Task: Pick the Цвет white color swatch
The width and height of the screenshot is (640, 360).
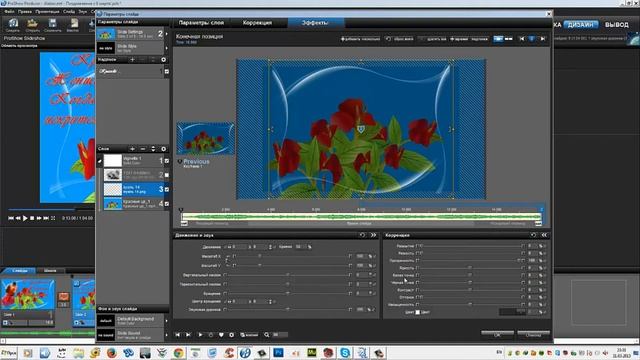Action: [x=418, y=312]
